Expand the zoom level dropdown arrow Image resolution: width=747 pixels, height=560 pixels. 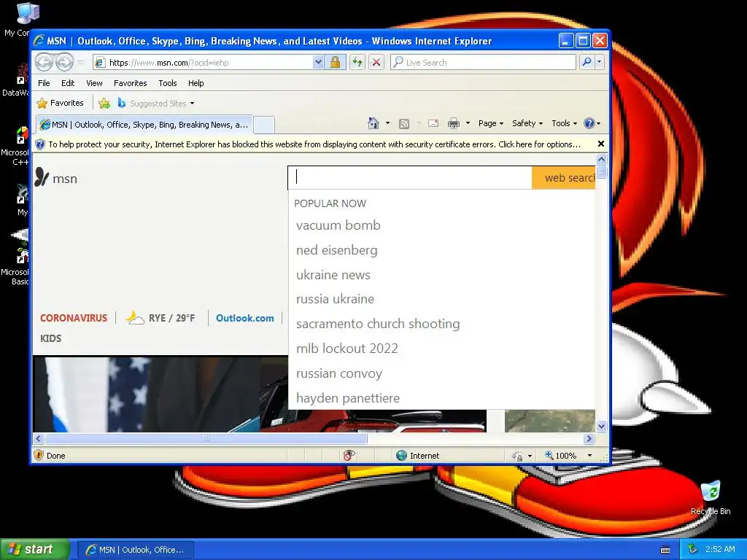point(589,456)
